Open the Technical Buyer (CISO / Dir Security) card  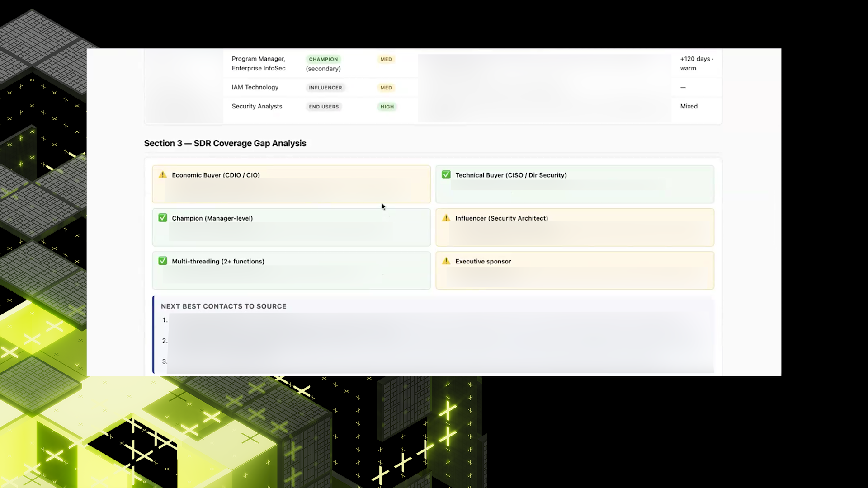(x=575, y=184)
